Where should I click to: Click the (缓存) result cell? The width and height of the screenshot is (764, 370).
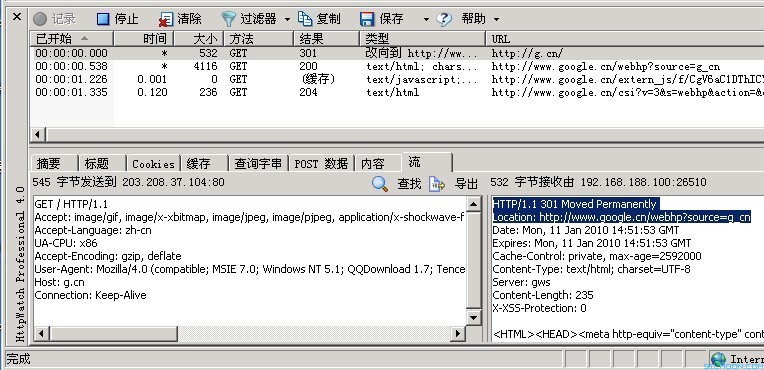(318, 79)
